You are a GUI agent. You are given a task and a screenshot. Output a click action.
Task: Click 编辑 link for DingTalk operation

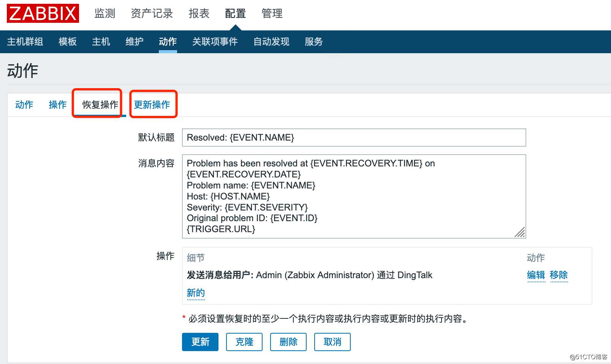536,275
